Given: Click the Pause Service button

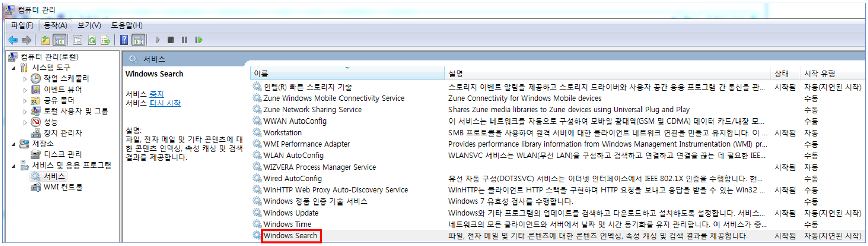Looking at the screenshot, I should (184, 40).
